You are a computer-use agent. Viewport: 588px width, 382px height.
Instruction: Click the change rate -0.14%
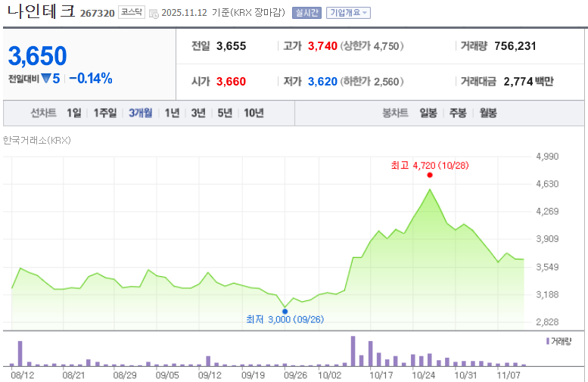click(x=91, y=79)
